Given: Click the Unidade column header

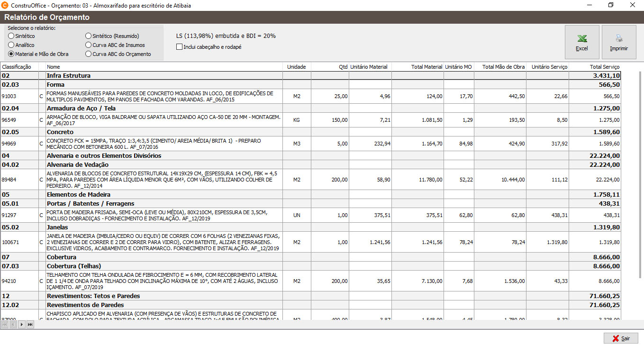Looking at the screenshot, I should point(297,67).
